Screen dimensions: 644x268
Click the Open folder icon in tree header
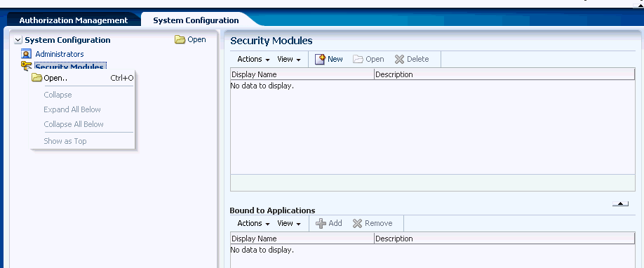(180, 40)
